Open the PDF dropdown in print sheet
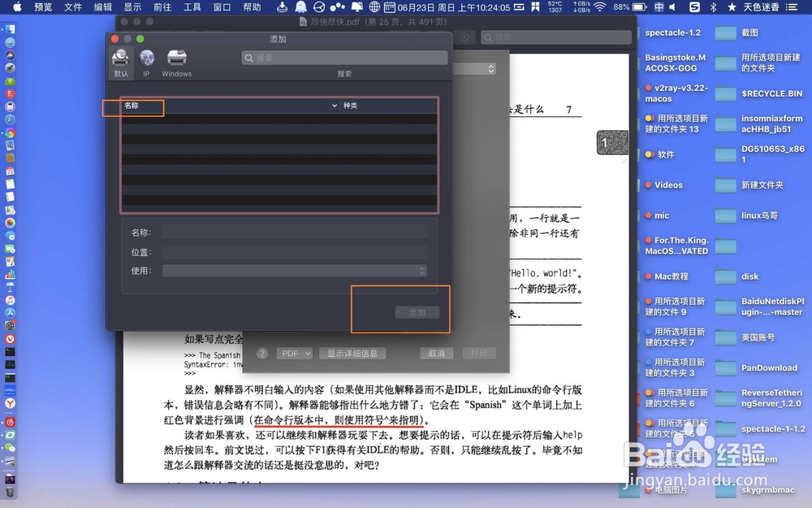The image size is (812, 508). (x=294, y=354)
